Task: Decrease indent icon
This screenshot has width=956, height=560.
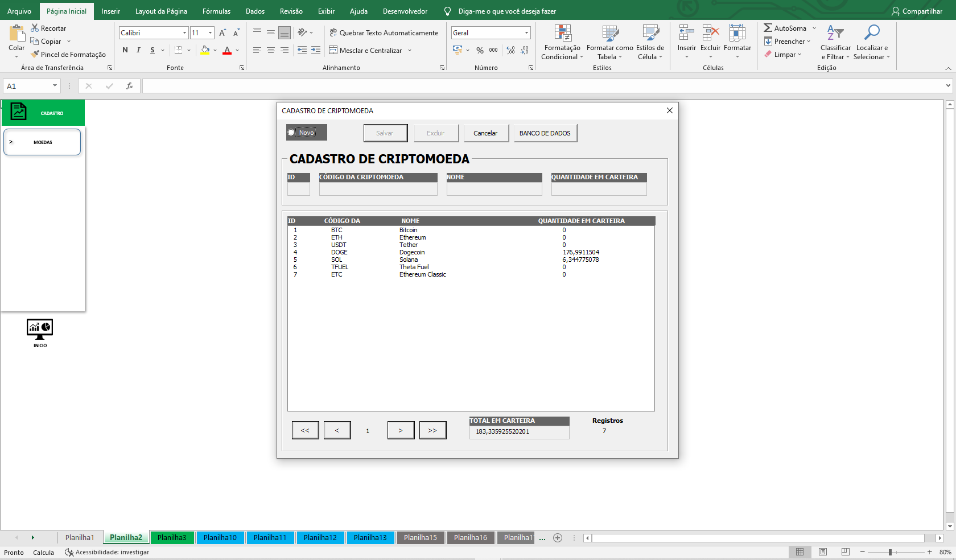Action: (302, 50)
